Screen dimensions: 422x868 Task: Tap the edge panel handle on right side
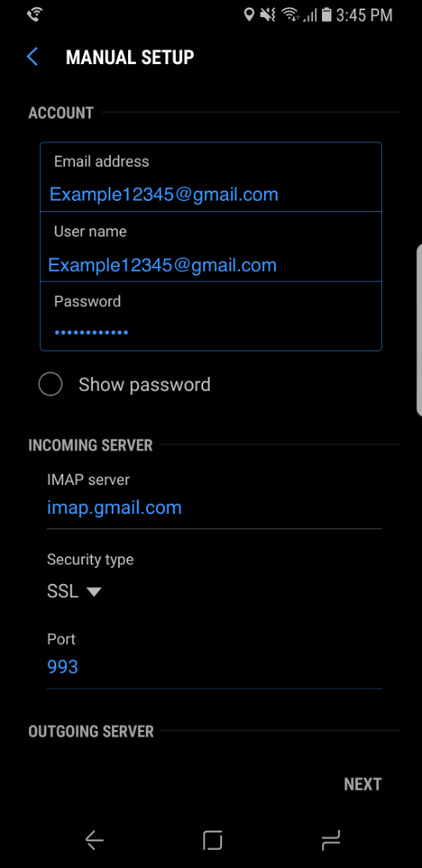click(419, 330)
